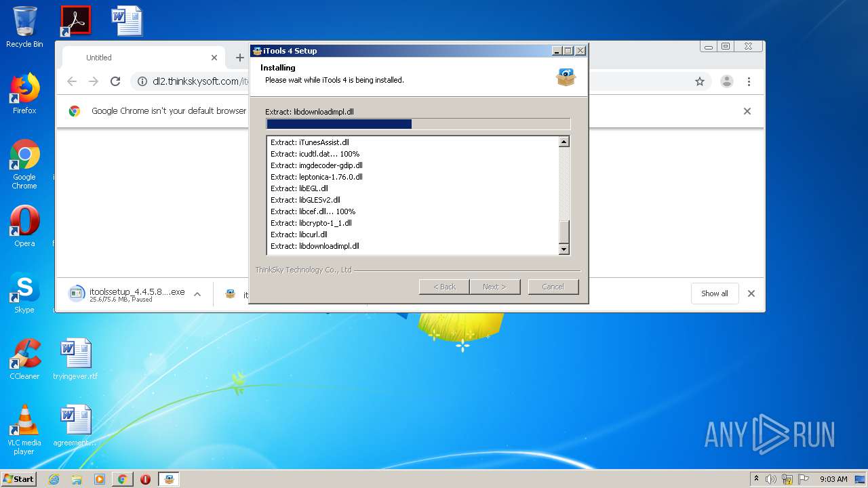Open the Chrome three-dot menu
This screenshot has height=488, width=868.
coord(749,81)
